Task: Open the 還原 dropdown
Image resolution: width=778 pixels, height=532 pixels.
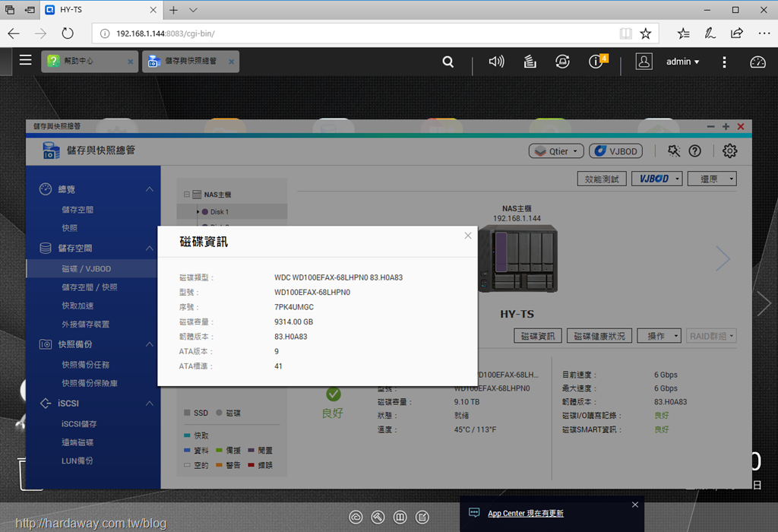Action: 712,179
